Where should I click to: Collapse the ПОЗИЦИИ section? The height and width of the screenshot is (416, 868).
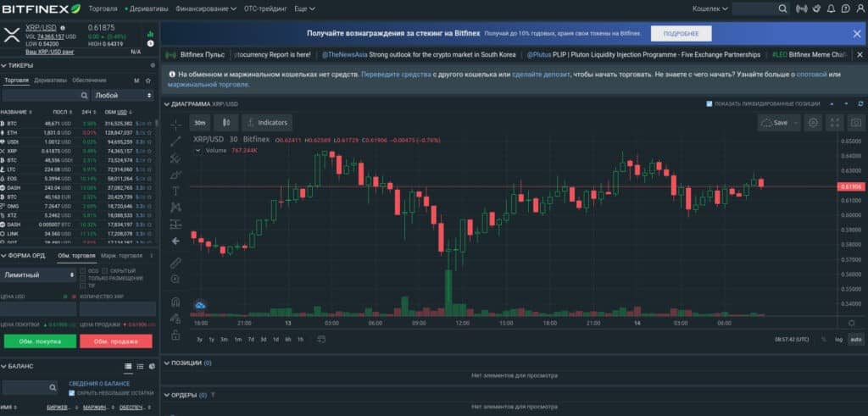coord(166,363)
